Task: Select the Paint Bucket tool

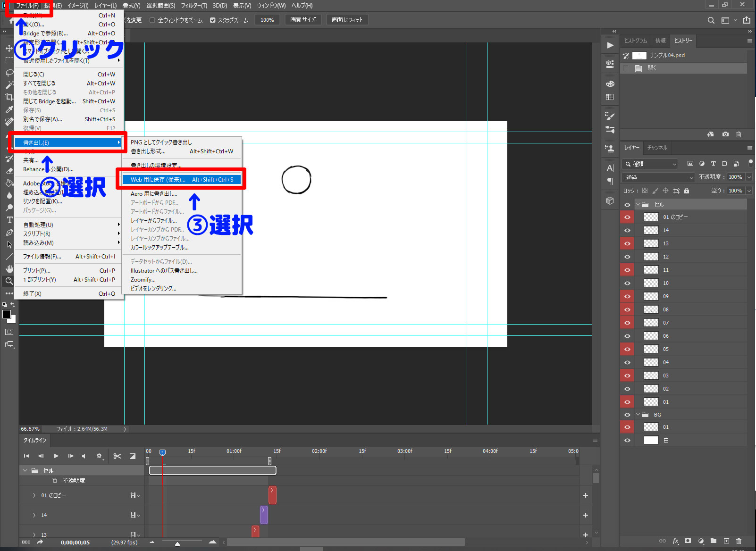Action: tap(9, 183)
